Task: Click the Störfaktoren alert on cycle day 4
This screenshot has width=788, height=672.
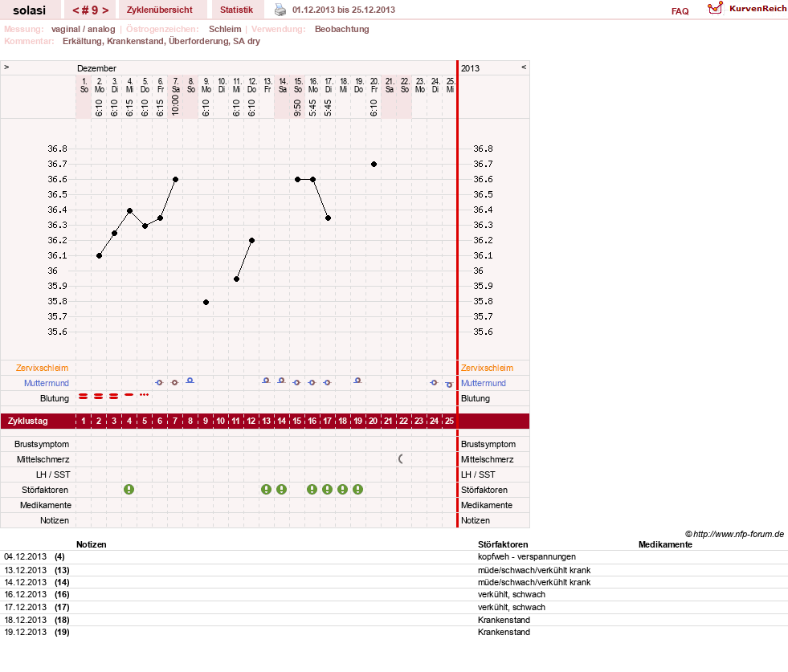Action: (x=129, y=489)
